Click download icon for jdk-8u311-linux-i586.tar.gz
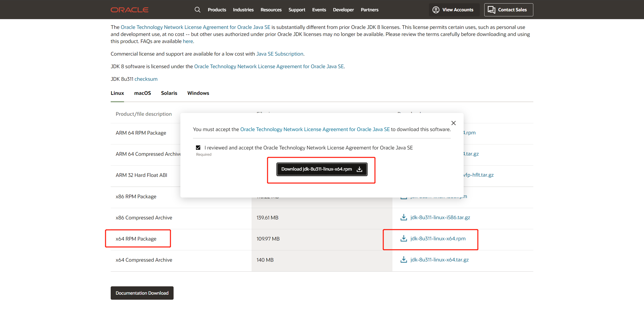Screen dimensions: 644x310 [404, 217]
